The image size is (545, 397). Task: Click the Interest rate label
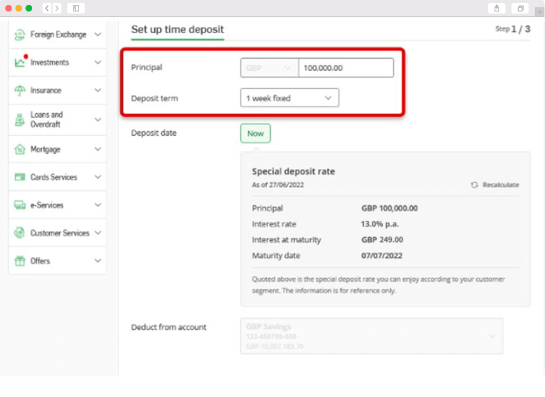(274, 224)
